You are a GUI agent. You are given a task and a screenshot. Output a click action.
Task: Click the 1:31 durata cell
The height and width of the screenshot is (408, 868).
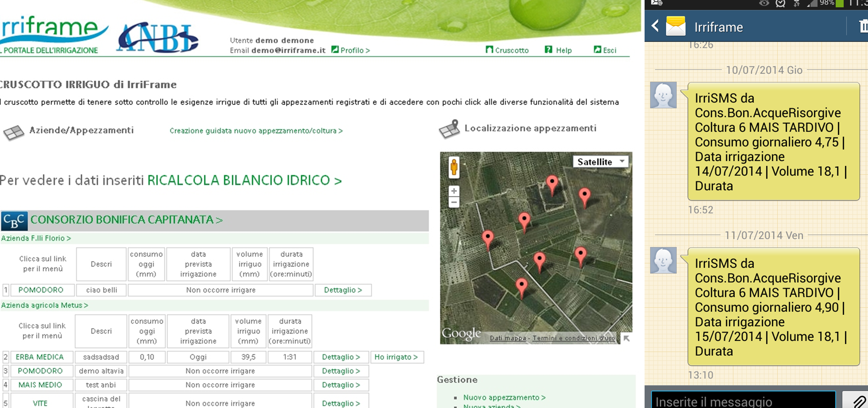[290, 357]
